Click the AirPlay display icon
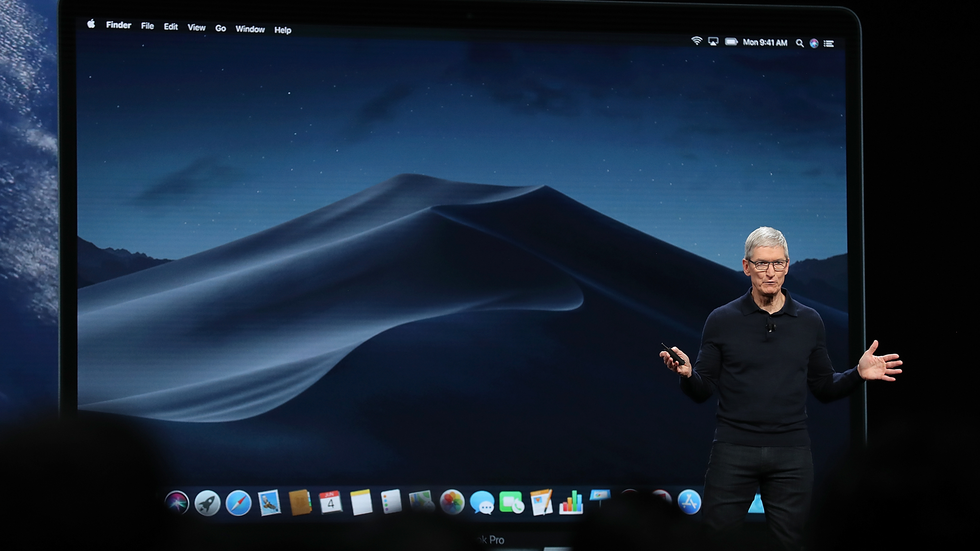The image size is (980, 551). [713, 42]
